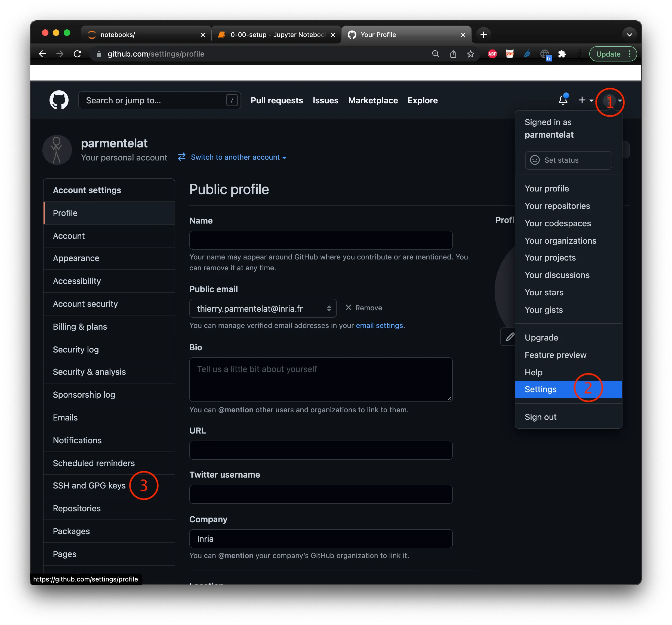672x625 pixels.
Task: Select Marketplace in the navigation
Action: (x=372, y=100)
